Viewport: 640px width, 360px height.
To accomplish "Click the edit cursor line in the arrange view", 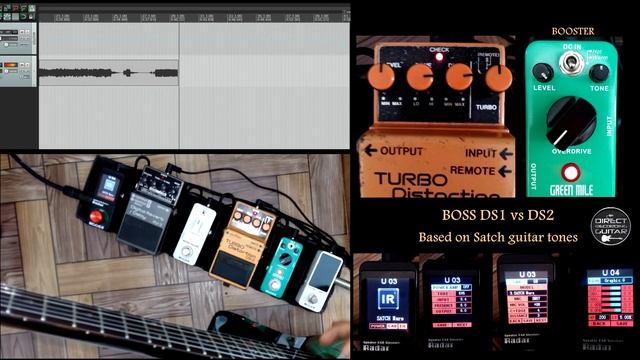I will click(x=179, y=86).
